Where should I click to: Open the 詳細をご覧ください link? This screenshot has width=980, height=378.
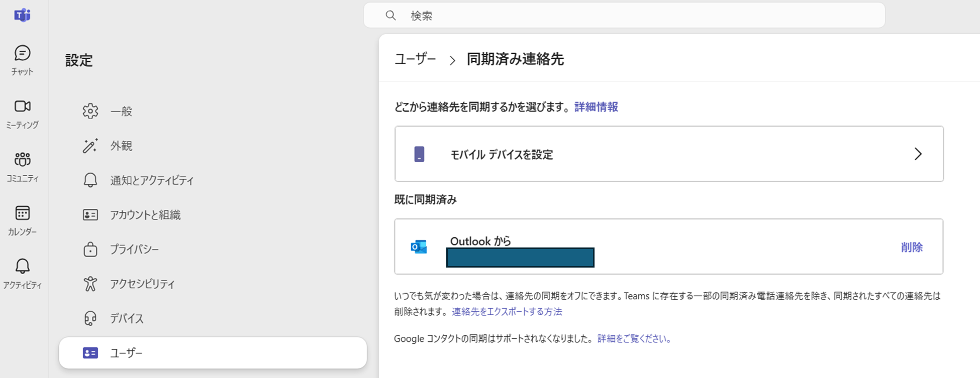(634, 339)
